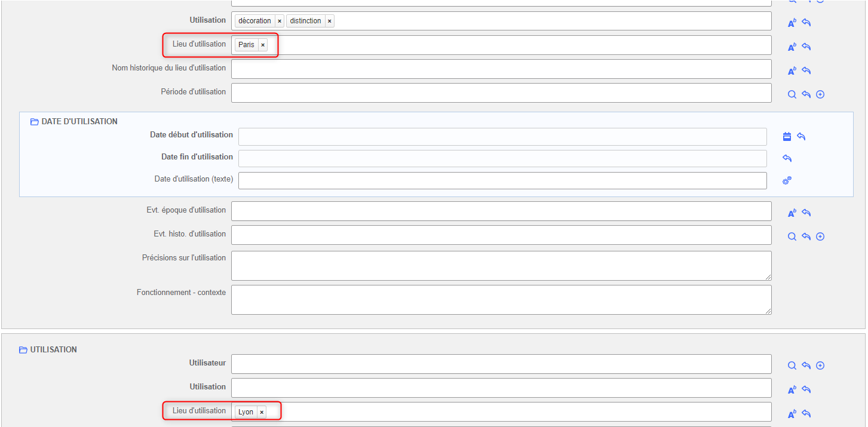Search for an Utilisateur with the magnifier
This screenshot has width=868, height=427.
[x=792, y=365]
